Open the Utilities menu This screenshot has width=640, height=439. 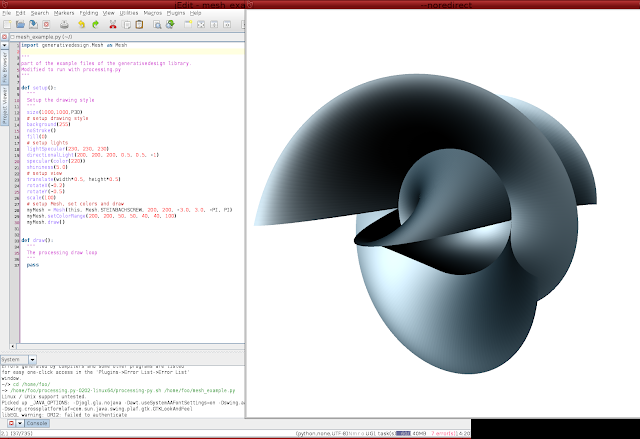(x=129, y=13)
